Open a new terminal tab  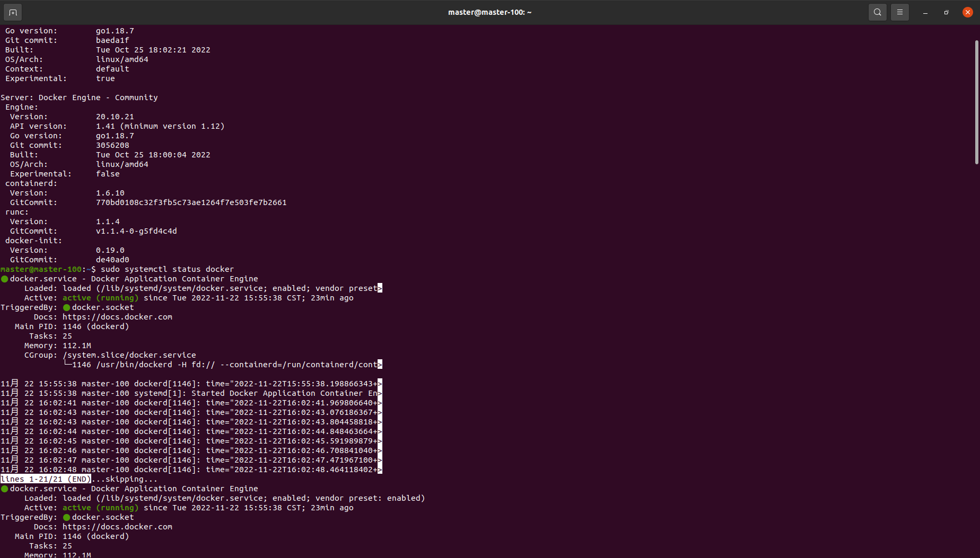13,12
